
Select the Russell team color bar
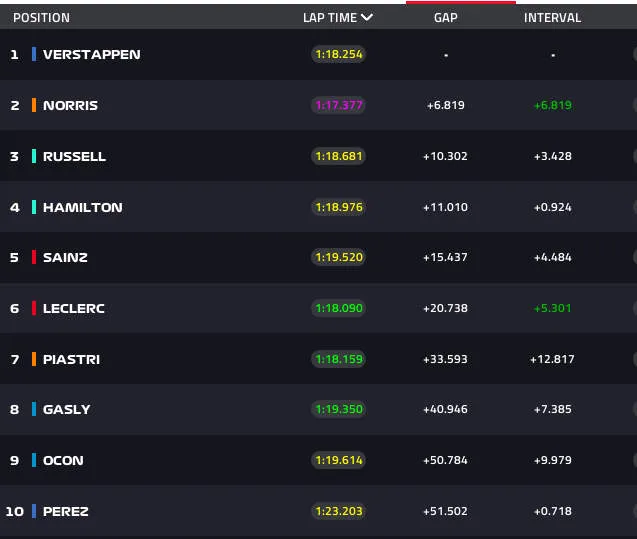(34, 156)
